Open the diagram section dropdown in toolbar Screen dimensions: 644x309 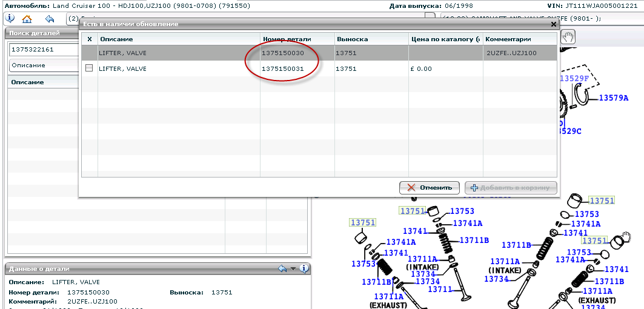[x=73, y=18]
